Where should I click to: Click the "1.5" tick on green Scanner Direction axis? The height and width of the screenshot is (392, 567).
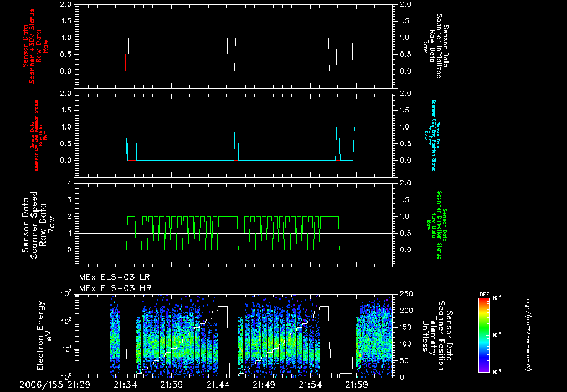click(405, 200)
